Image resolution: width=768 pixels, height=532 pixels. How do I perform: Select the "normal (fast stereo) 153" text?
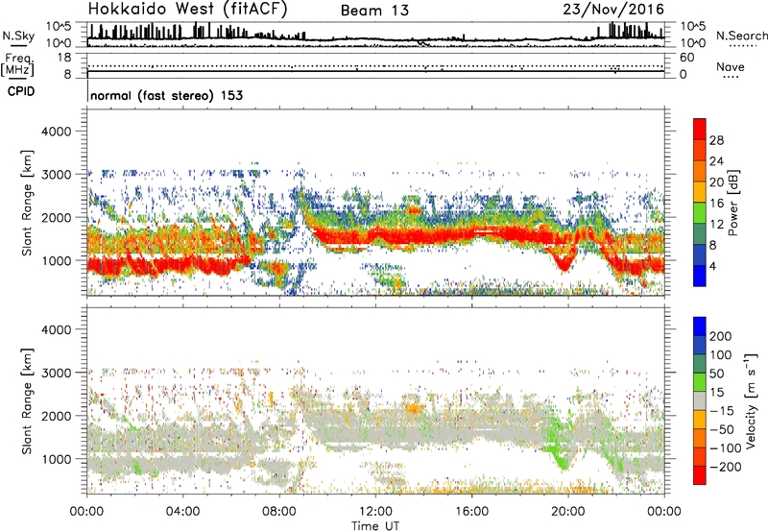tap(166, 95)
